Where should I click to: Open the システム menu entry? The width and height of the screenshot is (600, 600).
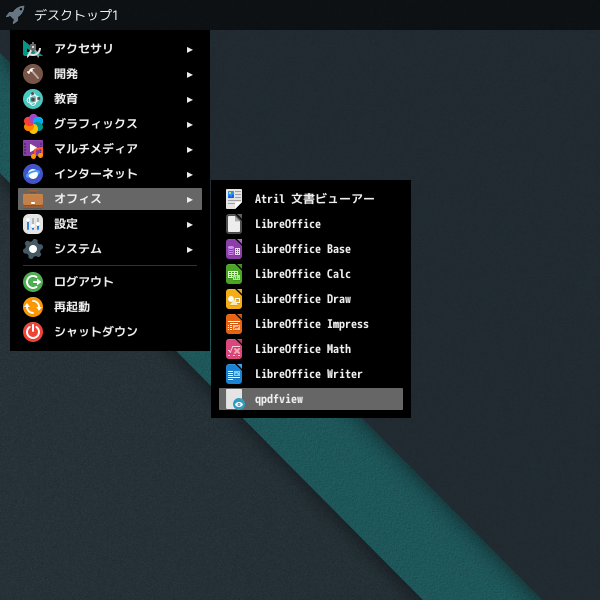pos(110,249)
